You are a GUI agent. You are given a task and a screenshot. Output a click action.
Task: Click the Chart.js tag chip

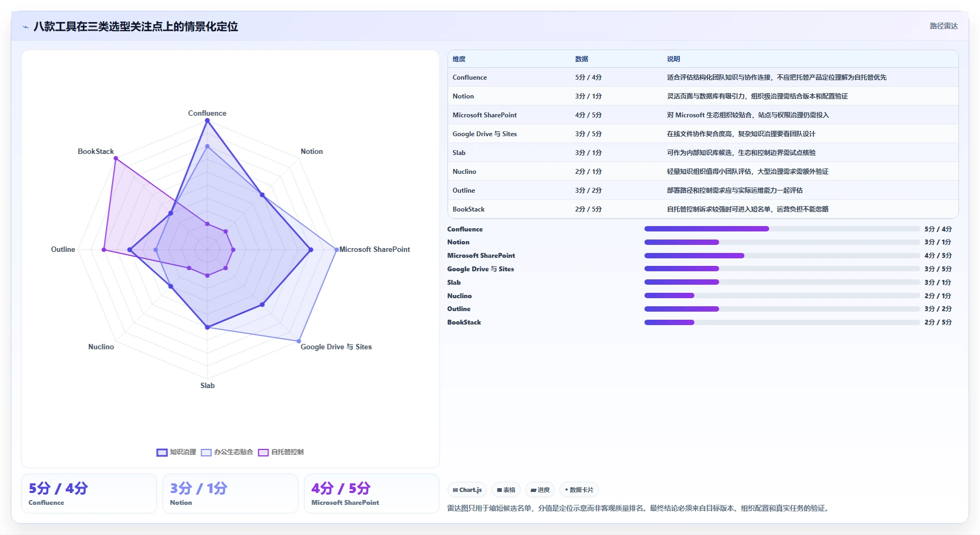[467, 490]
